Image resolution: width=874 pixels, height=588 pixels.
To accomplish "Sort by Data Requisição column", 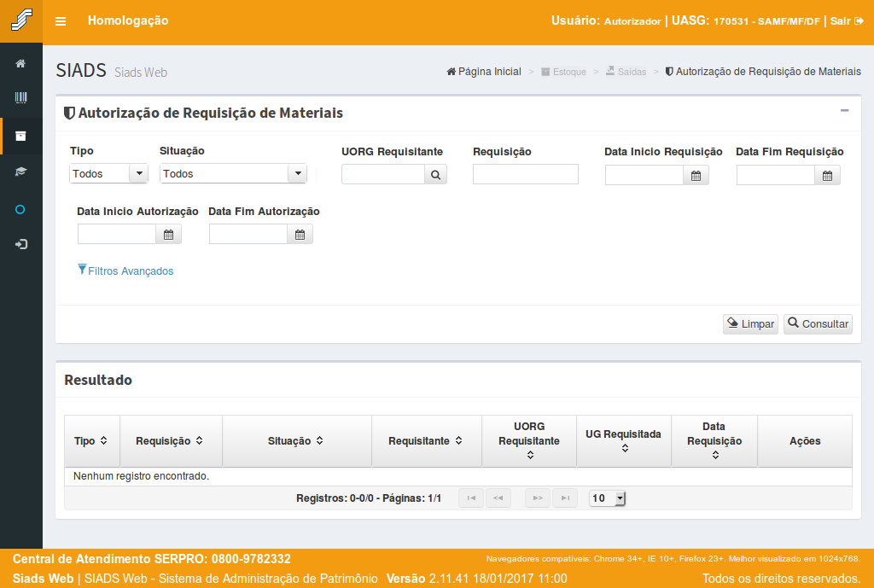I will (x=714, y=441).
